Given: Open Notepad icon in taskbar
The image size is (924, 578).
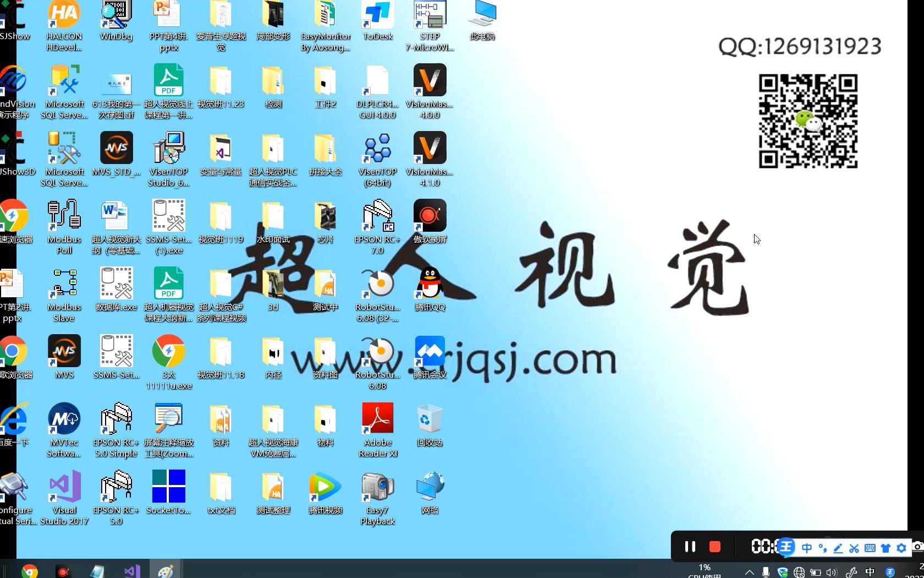Looking at the screenshot, I should click(97, 571).
